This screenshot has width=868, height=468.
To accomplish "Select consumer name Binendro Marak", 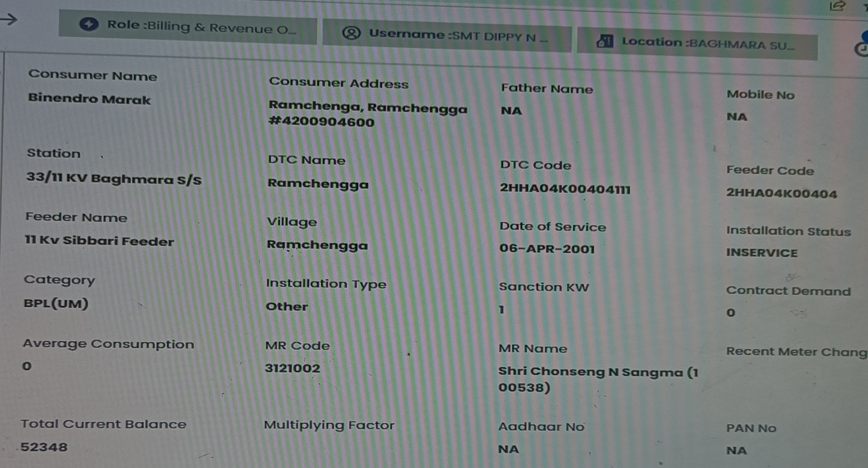I will [89, 99].
